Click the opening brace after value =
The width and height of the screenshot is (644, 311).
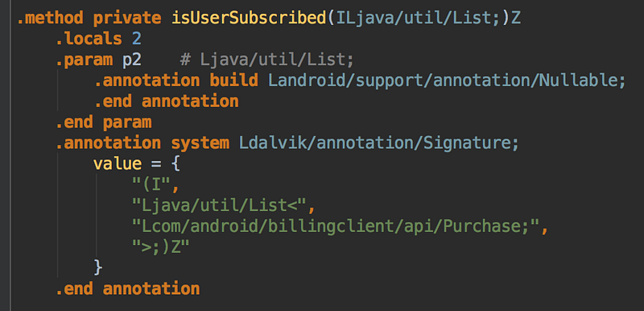[175, 164]
